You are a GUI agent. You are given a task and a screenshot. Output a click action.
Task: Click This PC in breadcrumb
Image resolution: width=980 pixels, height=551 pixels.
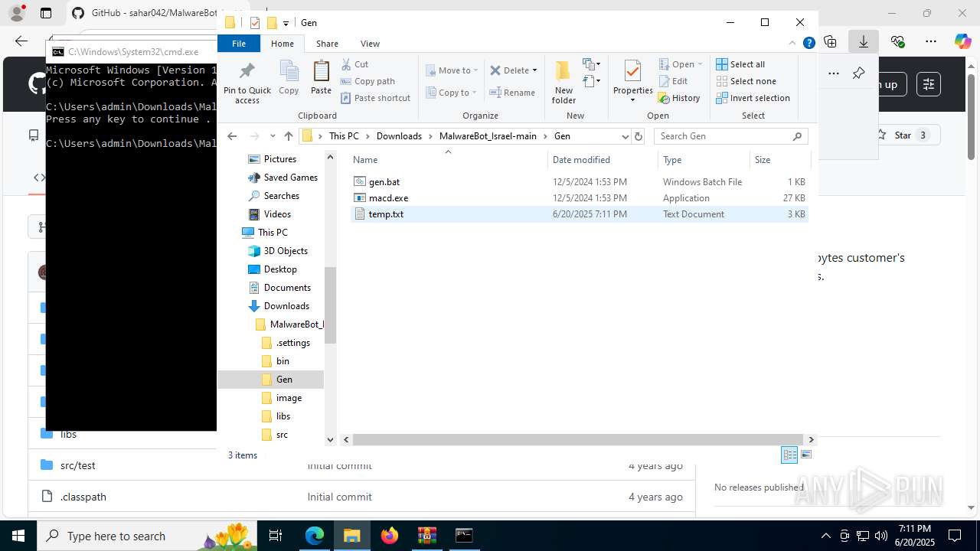[344, 136]
